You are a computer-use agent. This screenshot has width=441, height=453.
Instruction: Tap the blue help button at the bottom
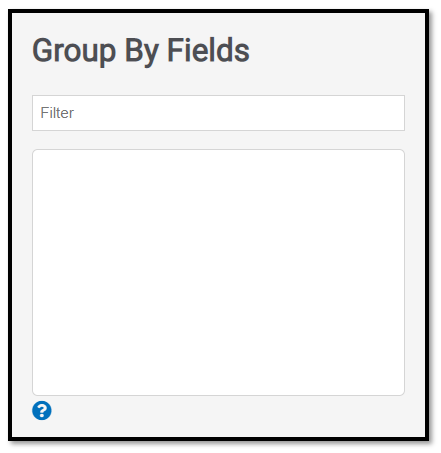coord(42,410)
